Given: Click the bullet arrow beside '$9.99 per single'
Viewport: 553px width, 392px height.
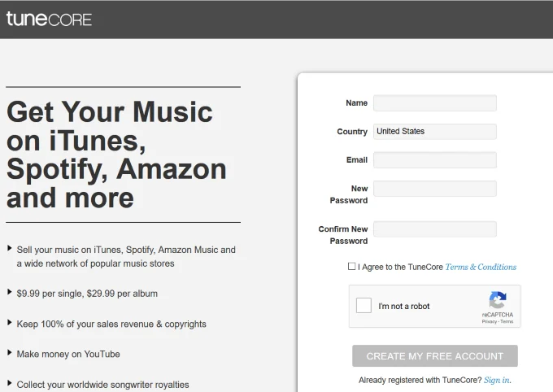Looking at the screenshot, I should [10, 292].
